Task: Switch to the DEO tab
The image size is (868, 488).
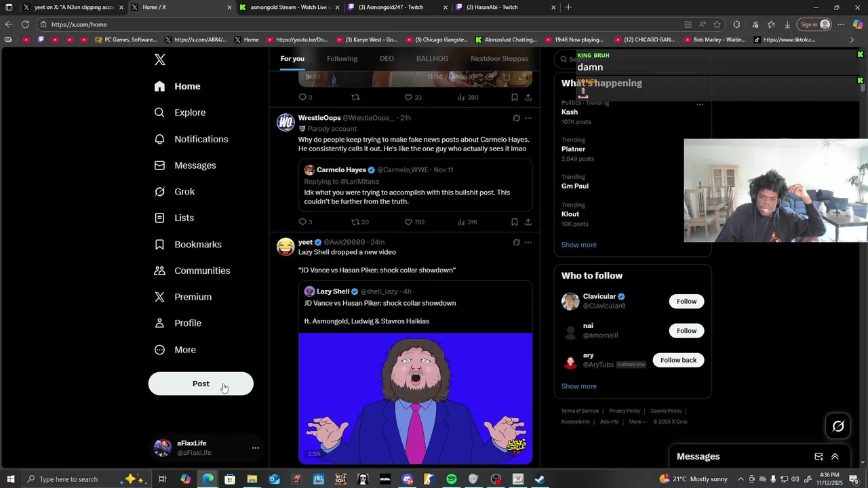Action: pyautogui.click(x=387, y=58)
